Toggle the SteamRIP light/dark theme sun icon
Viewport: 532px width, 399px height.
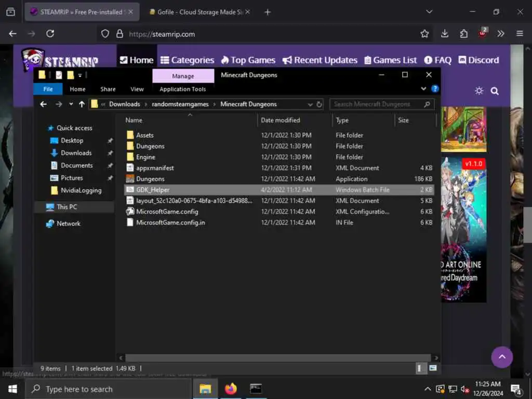pyautogui.click(x=479, y=91)
